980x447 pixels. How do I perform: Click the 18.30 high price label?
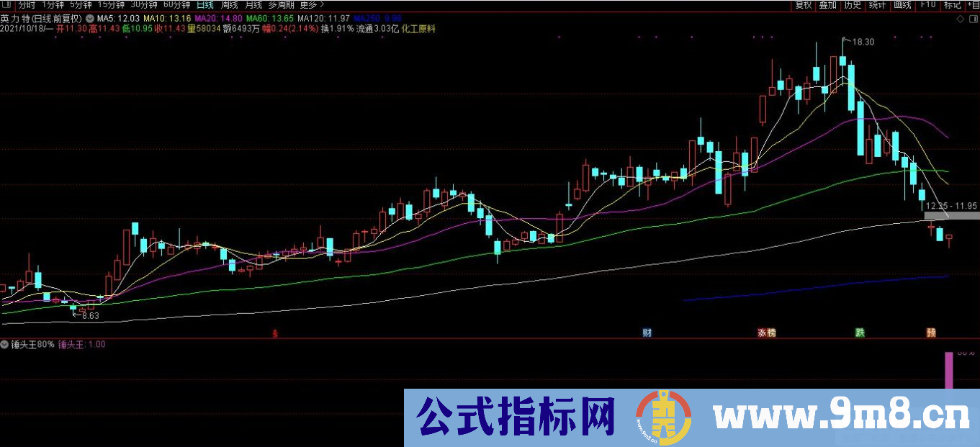pos(863,42)
